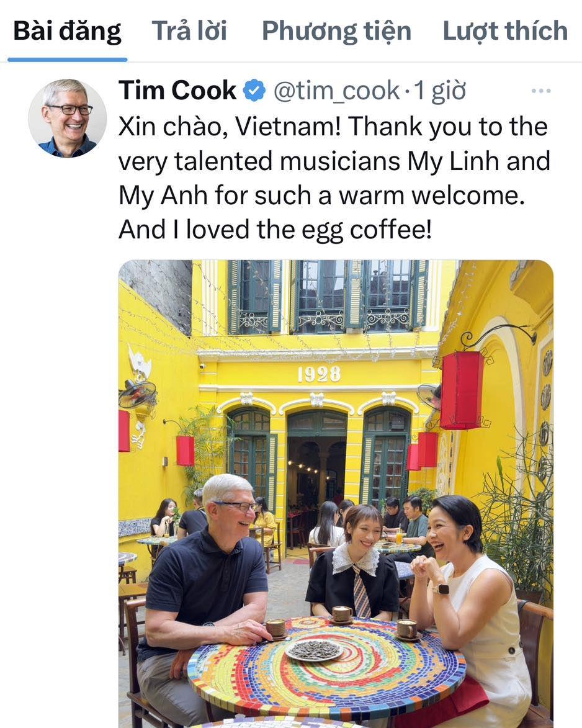Click the 1 giờ timestamp

439,91
